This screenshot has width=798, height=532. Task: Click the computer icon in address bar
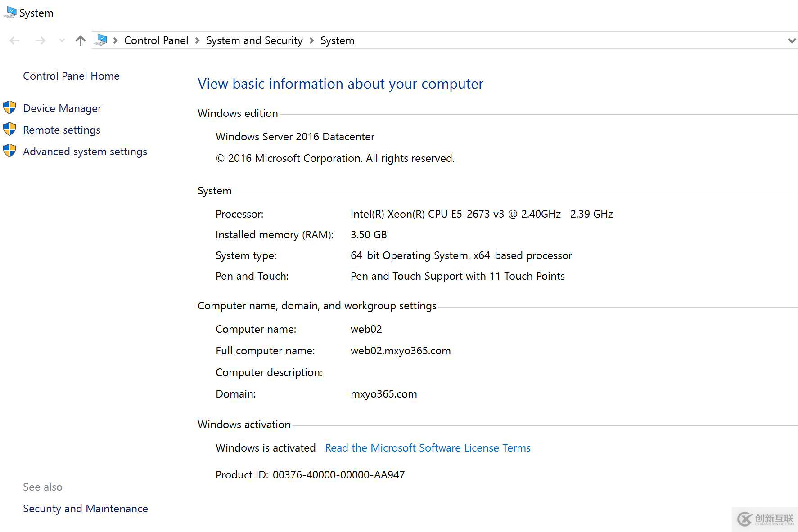pos(102,40)
